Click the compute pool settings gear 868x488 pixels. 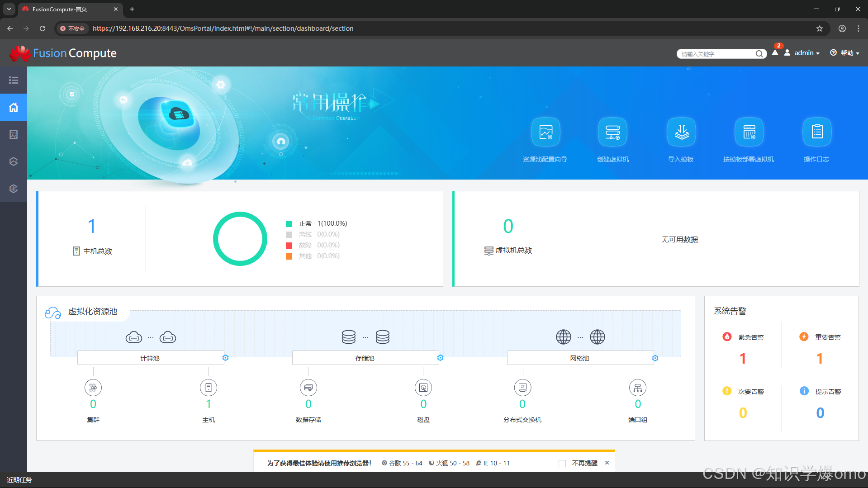(226, 358)
